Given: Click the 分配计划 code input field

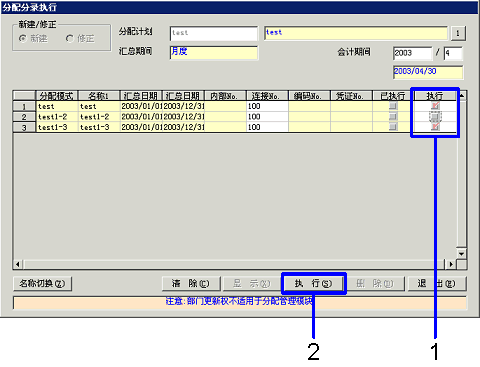Looking at the screenshot, I should (x=214, y=33).
